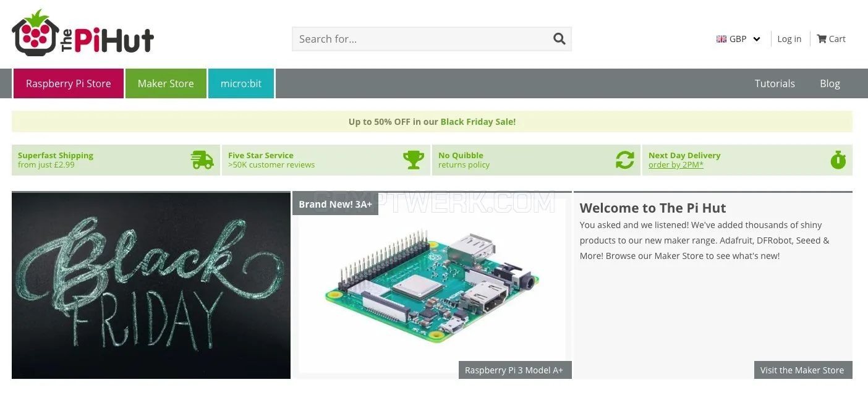Open the Cart link
Image resolution: width=868 pixels, height=403 pixels.
tap(831, 39)
